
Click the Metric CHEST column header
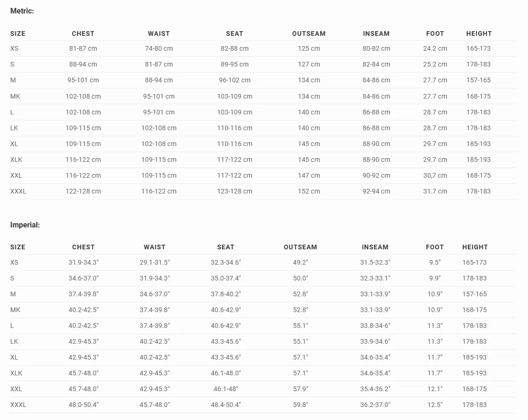[83, 33]
